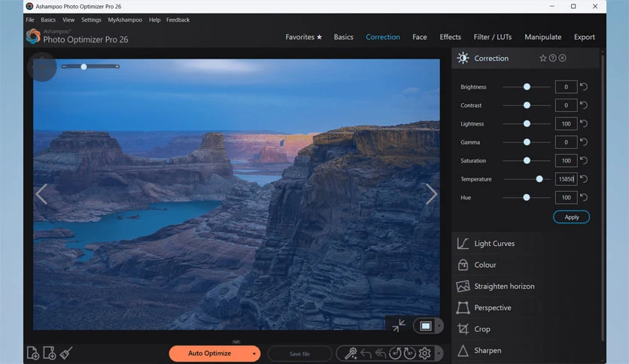This screenshot has width=629, height=364.
Task: Click the single undo arrow icon
Action: click(366, 353)
